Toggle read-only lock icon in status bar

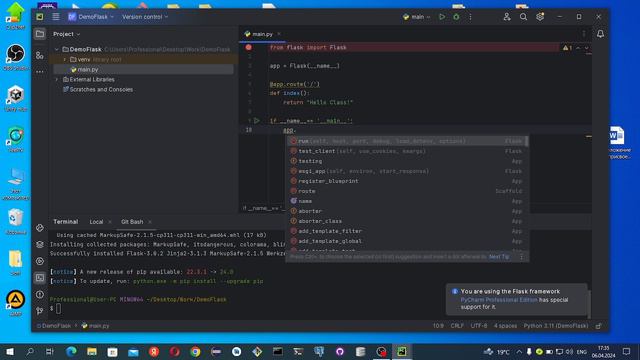[598, 326]
